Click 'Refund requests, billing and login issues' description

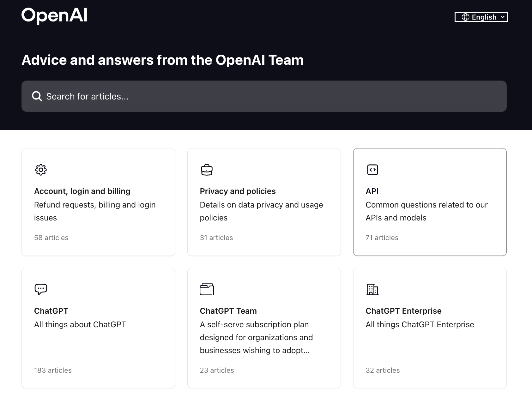pos(95,211)
